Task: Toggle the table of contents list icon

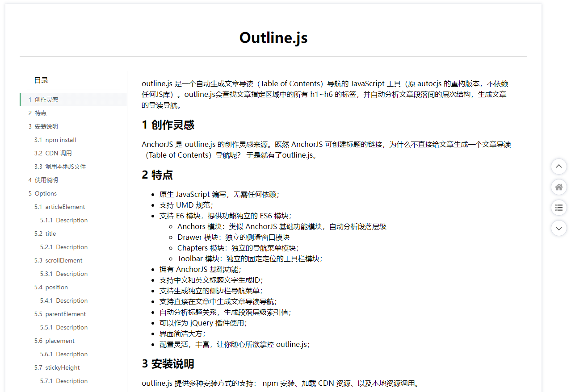Action: pyautogui.click(x=558, y=208)
